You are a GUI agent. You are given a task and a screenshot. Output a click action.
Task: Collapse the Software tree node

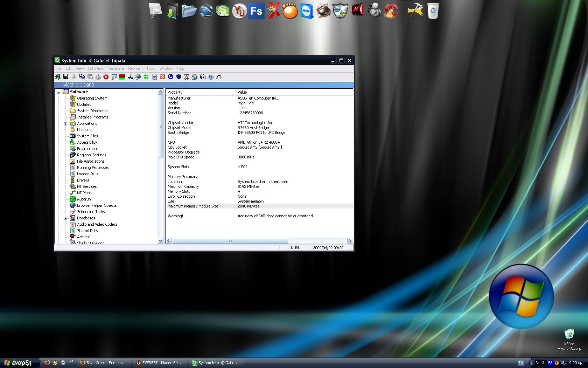tap(59, 92)
